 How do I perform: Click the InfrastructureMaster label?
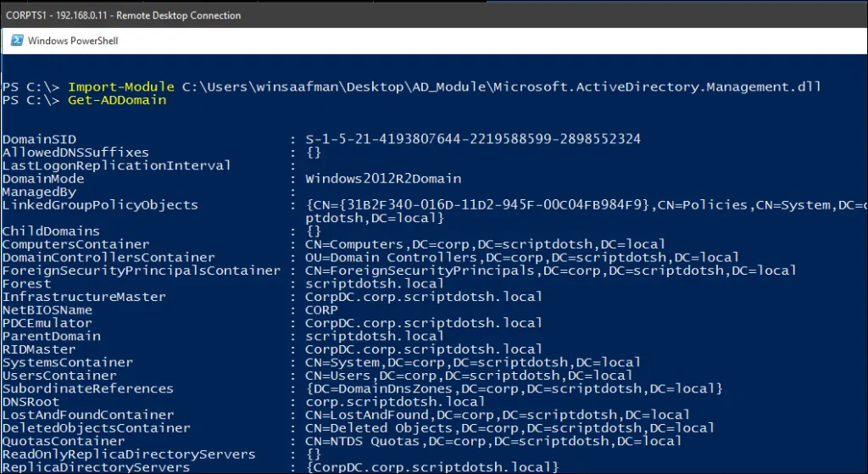click(x=84, y=297)
